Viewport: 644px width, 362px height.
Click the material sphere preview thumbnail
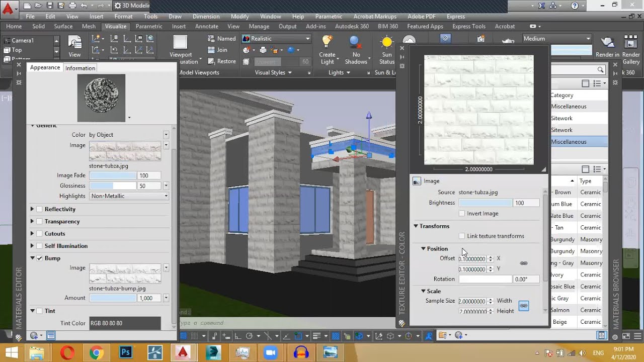coord(101,98)
